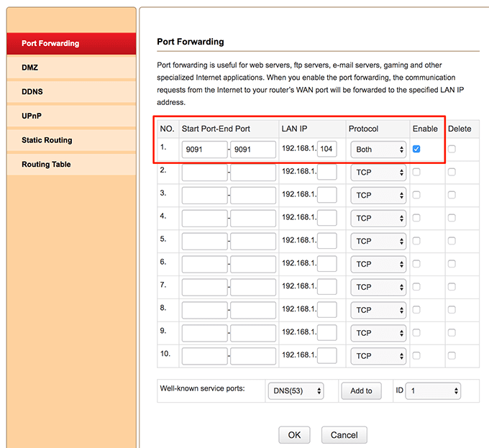The height and width of the screenshot is (448, 489).
Task: Enable rule 5 checkbox
Action: click(x=416, y=241)
